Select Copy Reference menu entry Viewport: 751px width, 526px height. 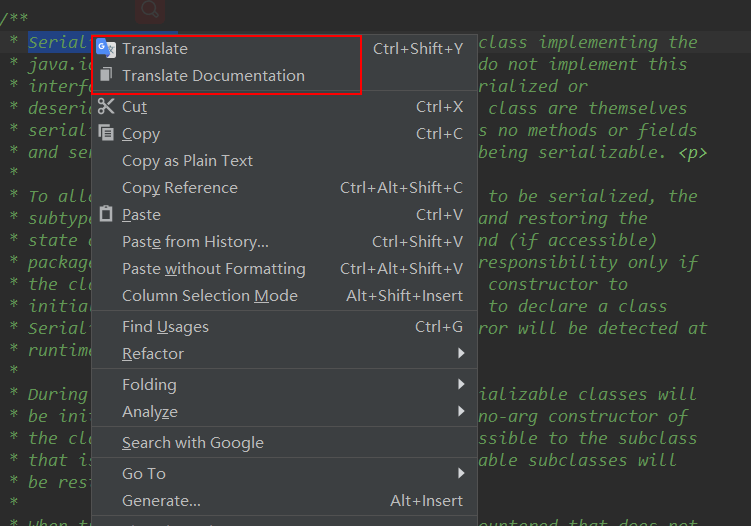180,188
